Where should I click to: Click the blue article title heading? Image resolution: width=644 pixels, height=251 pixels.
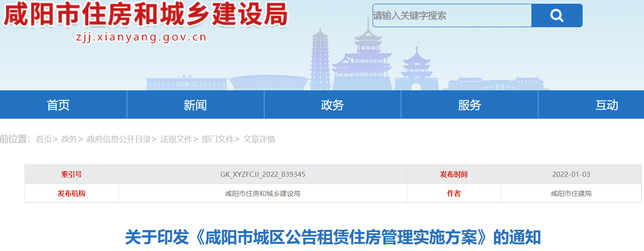tap(333, 237)
